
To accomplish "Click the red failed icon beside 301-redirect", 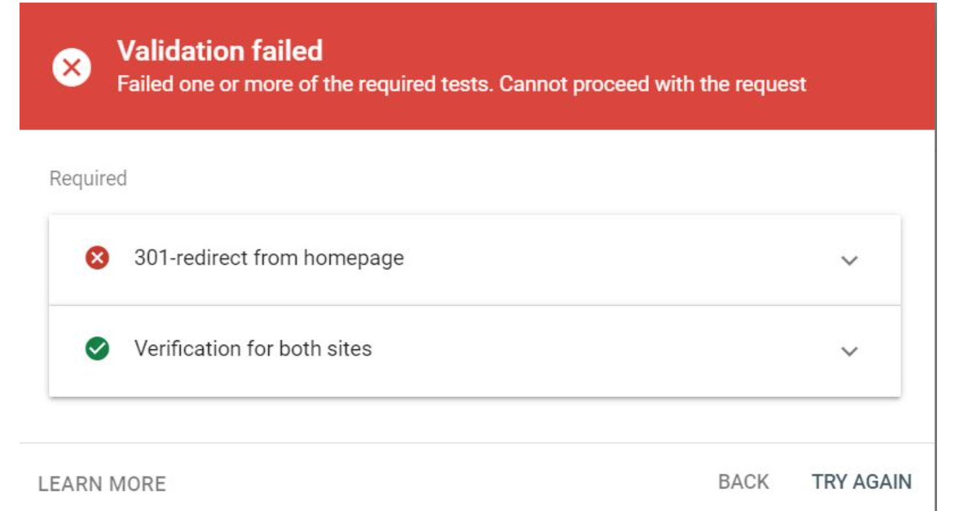I will [x=97, y=259].
